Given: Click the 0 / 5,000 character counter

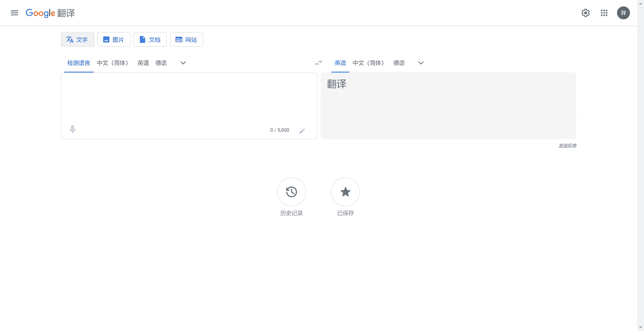Looking at the screenshot, I should (280, 130).
